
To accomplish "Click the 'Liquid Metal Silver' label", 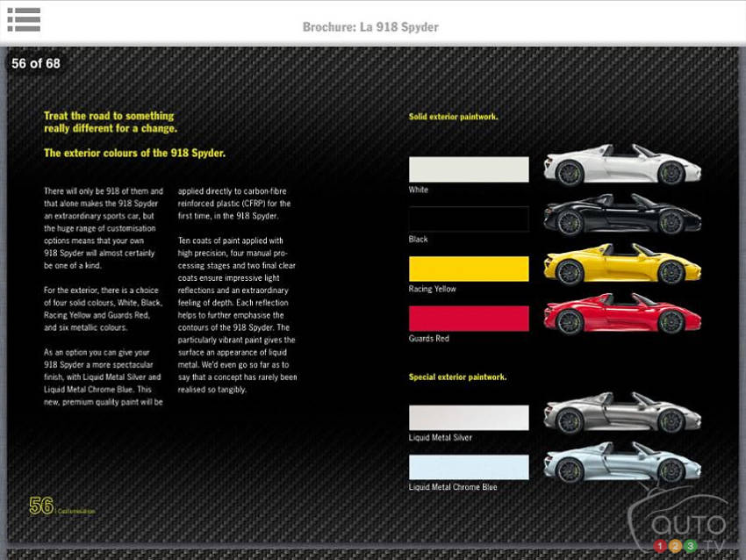I will [x=441, y=438].
